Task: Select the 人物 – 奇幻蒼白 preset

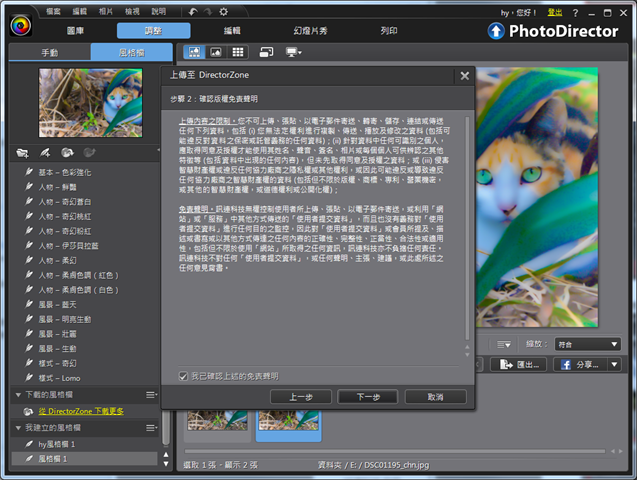Action: pyautogui.click(x=65, y=202)
